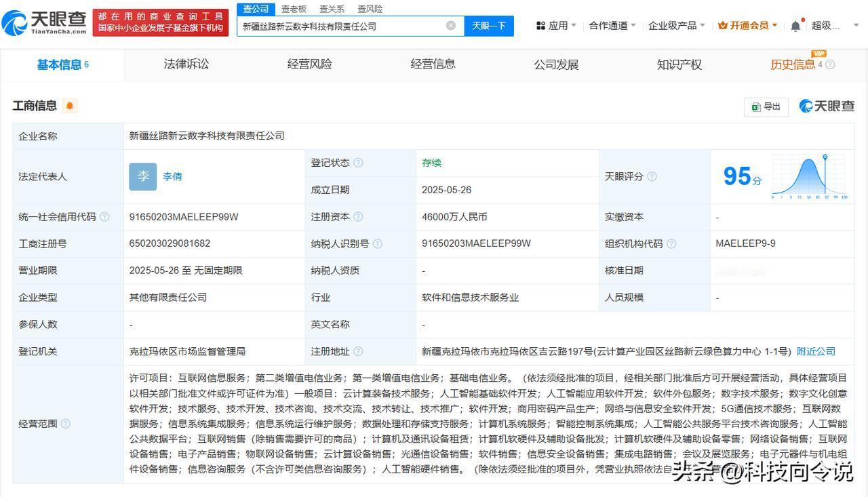
Task: Click the registration number 650203029081682
Action: pyautogui.click(x=170, y=243)
